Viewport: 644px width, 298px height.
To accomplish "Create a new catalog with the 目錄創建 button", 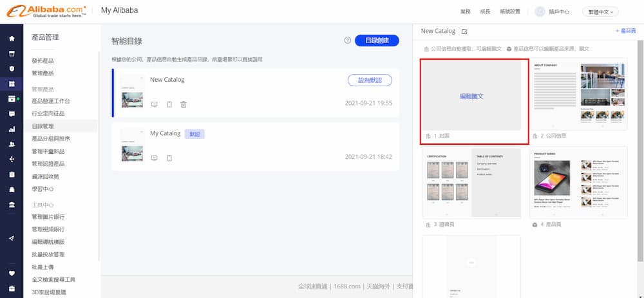I will (377, 40).
